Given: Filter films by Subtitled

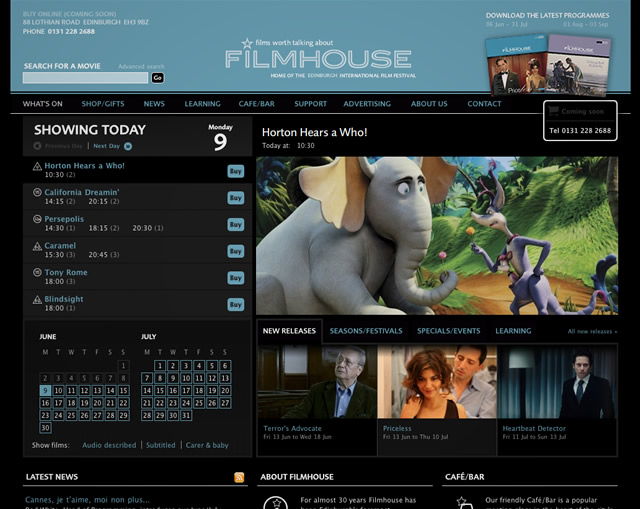Looking at the screenshot, I should click(x=161, y=445).
